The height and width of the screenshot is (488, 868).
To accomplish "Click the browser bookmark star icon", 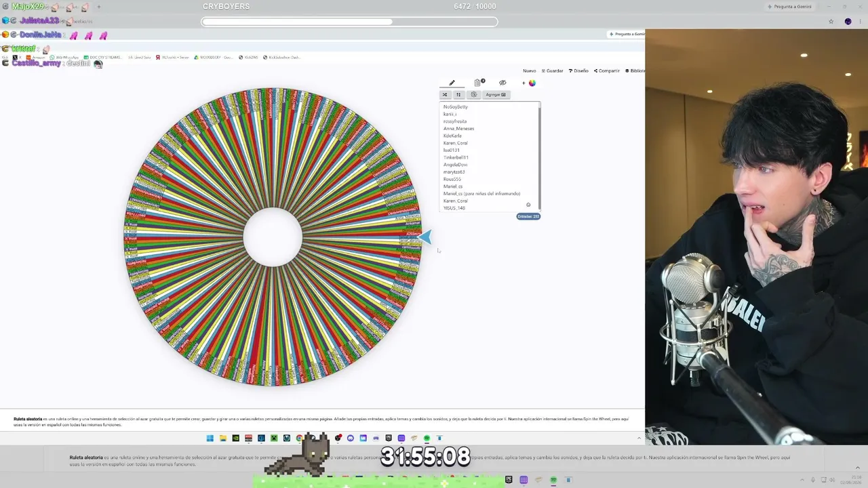I will click(x=831, y=22).
